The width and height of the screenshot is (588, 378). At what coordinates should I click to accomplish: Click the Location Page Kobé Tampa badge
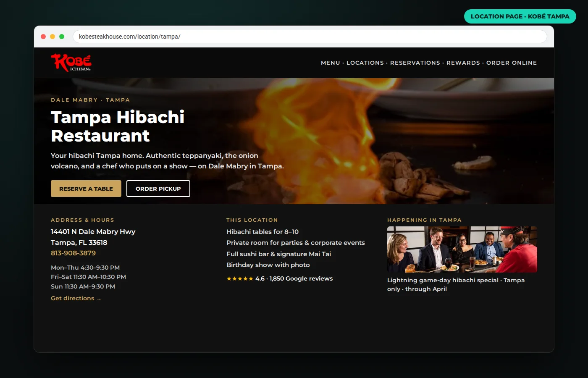point(520,16)
